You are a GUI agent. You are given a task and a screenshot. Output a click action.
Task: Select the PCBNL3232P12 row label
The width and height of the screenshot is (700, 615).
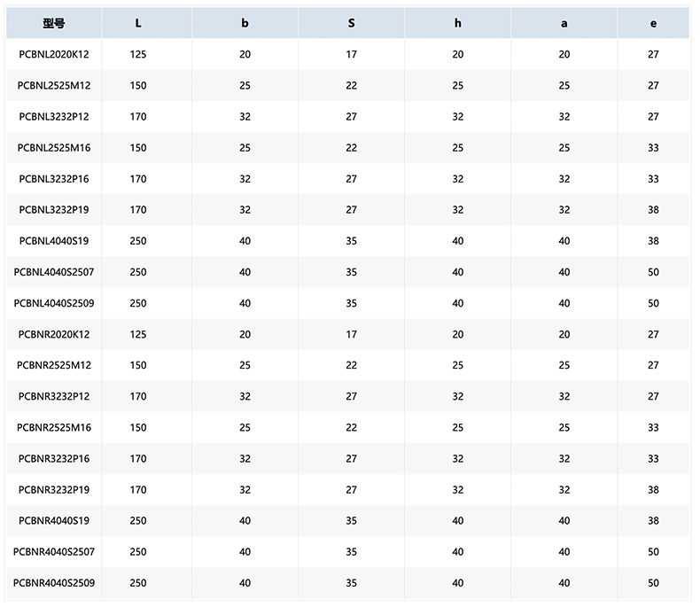[x=54, y=117]
